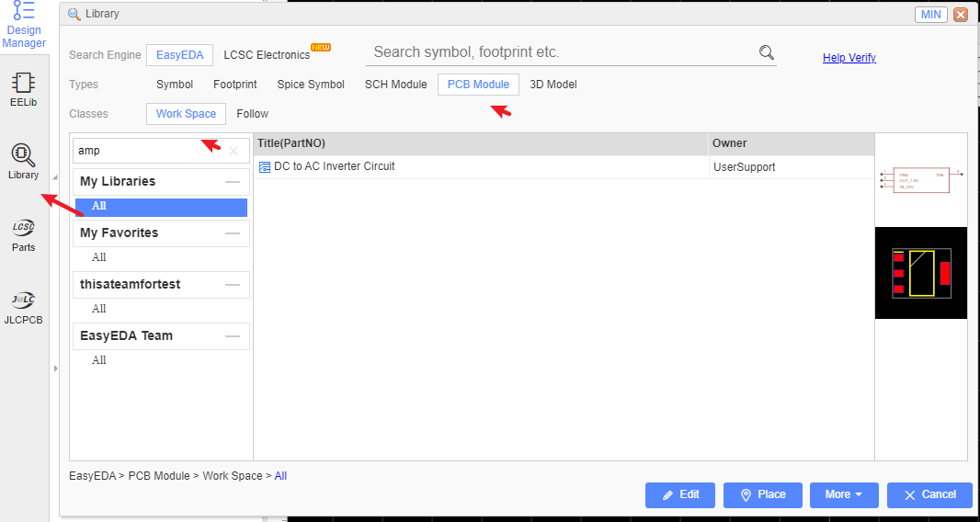Select LCSC Electronics search engine
Viewport: 980px width, 522px height.
[x=267, y=55]
